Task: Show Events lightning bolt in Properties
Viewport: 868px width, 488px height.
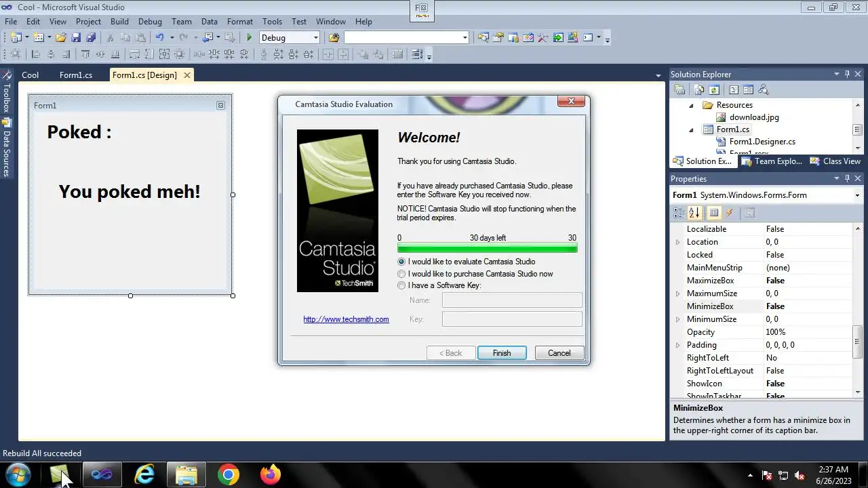Action: click(730, 213)
